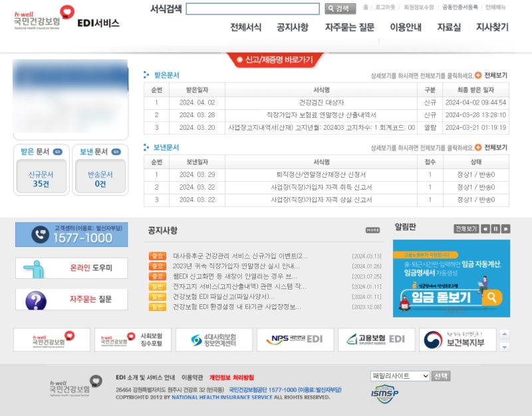Open 전체서식 menu
532x416 pixels.
[245, 27]
